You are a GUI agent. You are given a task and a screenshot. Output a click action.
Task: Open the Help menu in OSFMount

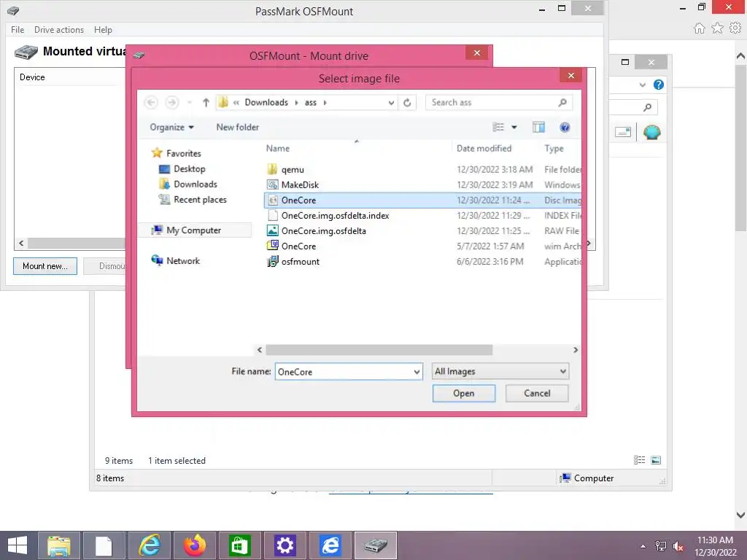tap(103, 29)
